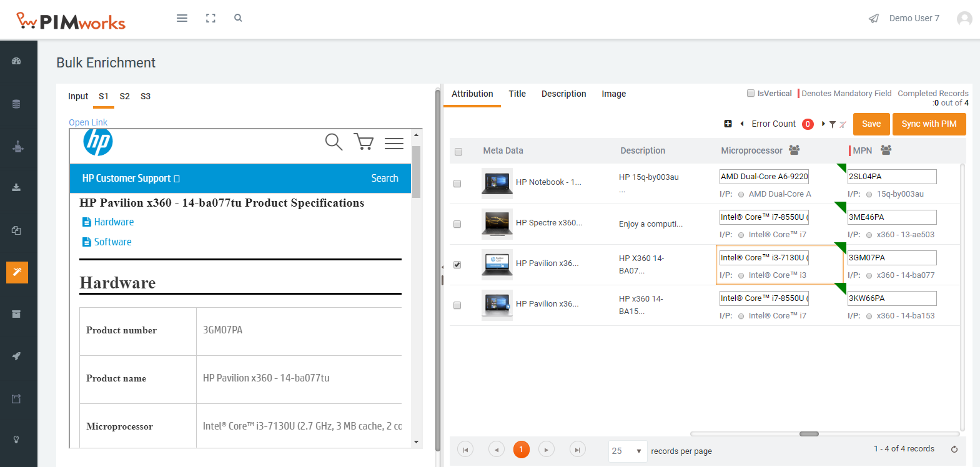Click the Search link in HP Customer Support

[385, 178]
